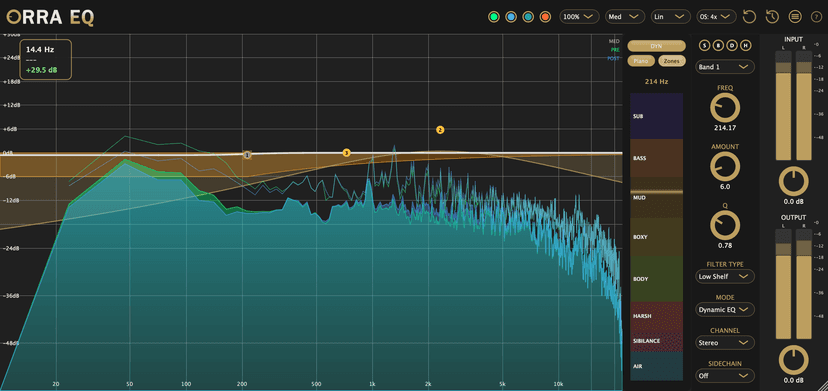Viewport: 828px width, 391px height.
Task: Open the Stereo channel dropdown
Action: pyautogui.click(x=725, y=343)
